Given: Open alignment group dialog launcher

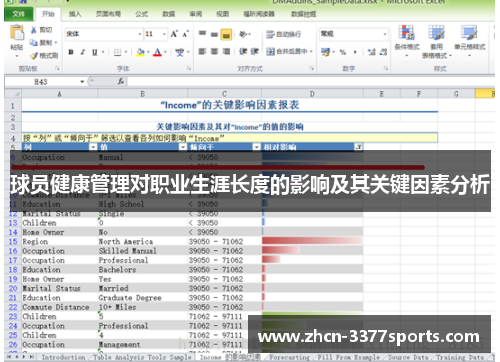Looking at the screenshot, I should 312,68.
